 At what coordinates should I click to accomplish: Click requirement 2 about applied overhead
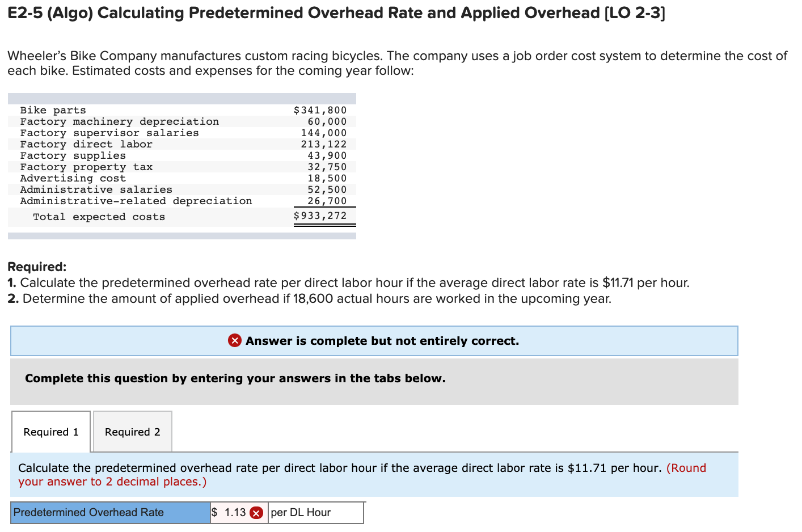[x=310, y=298]
